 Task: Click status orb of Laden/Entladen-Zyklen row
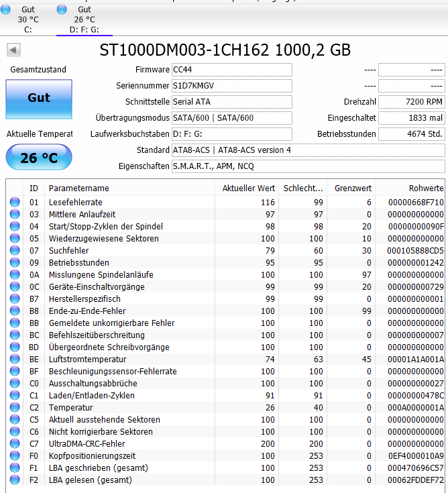pyautogui.click(x=15, y=395)
